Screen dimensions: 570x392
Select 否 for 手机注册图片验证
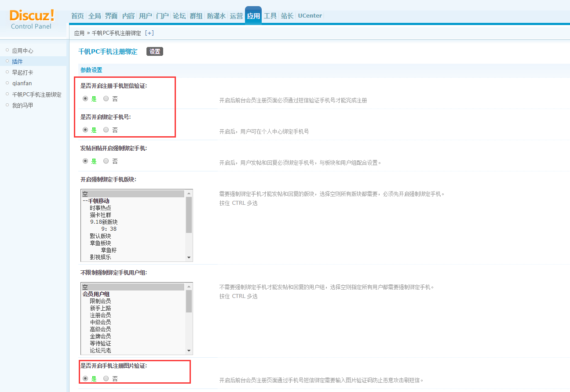pyautogui.click(x=106, y=378)
